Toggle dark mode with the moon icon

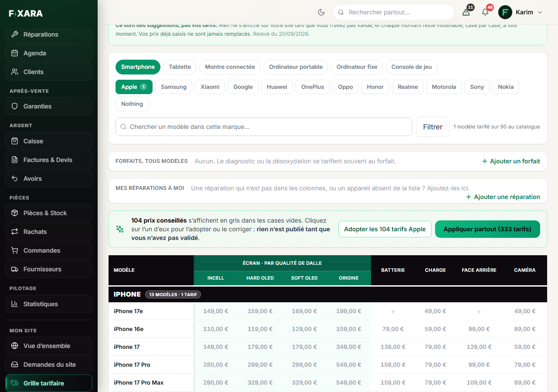(321, 12)
